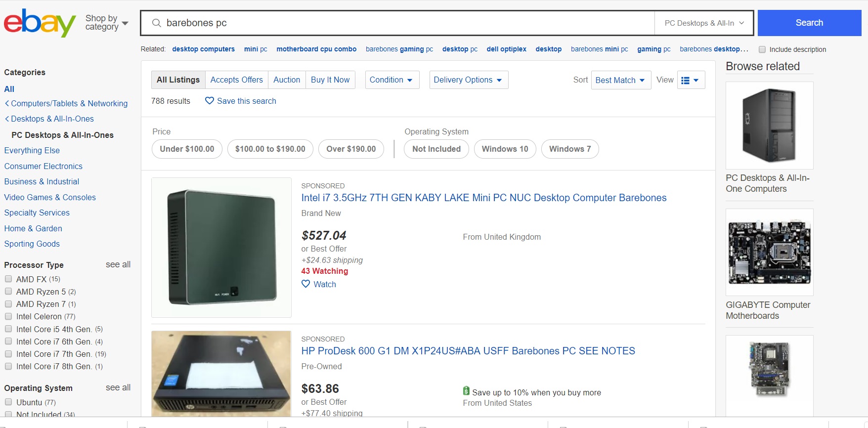The height and width of the screenshot is (428, 868).
Task: Click into the barebones pc search field
Action: pos(405,23)
